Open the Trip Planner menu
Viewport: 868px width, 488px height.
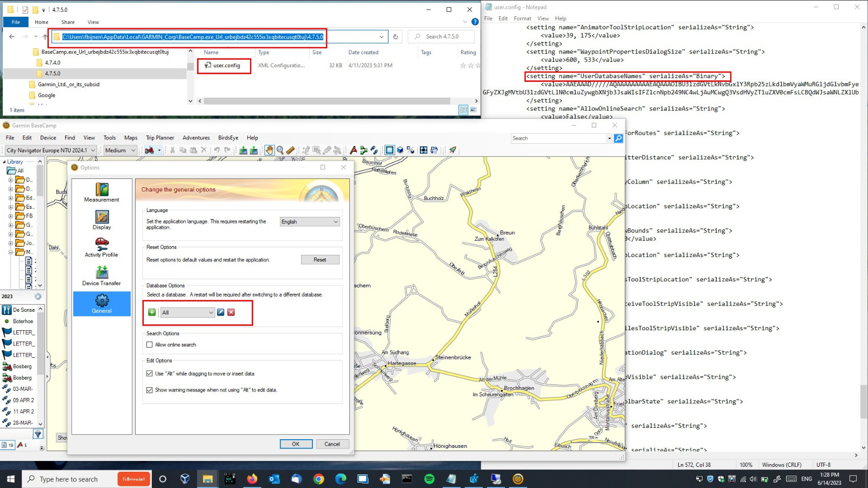(x=160, y=138)
